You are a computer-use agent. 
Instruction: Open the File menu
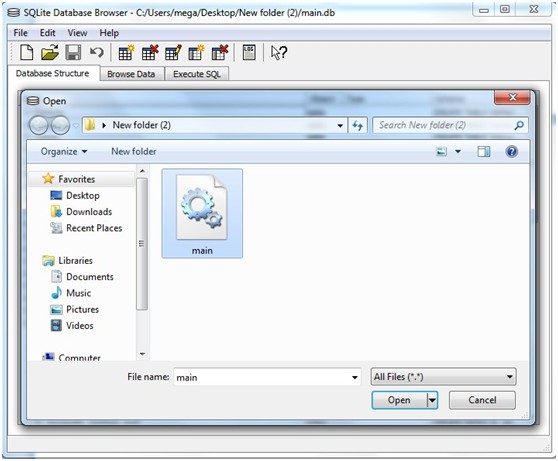tap(20, 33)
